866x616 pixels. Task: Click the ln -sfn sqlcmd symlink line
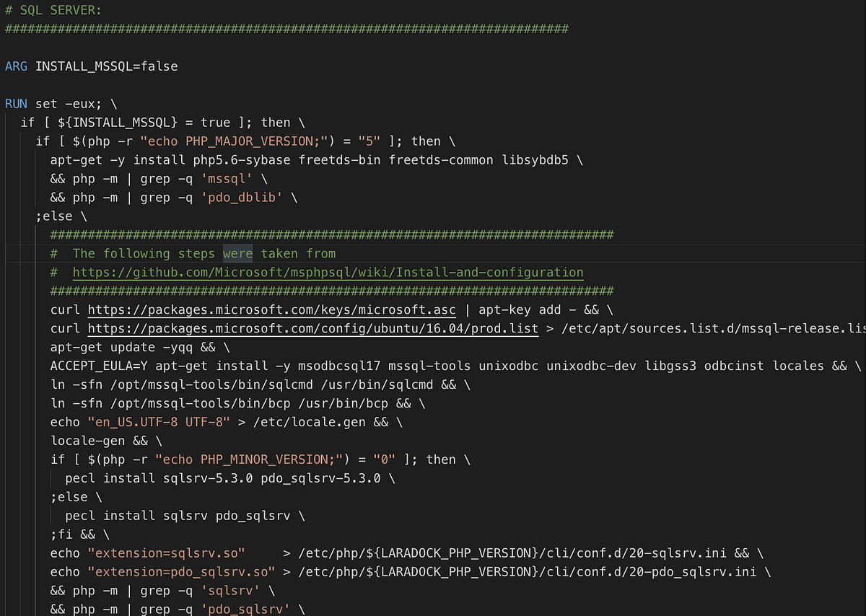(216, 384)
